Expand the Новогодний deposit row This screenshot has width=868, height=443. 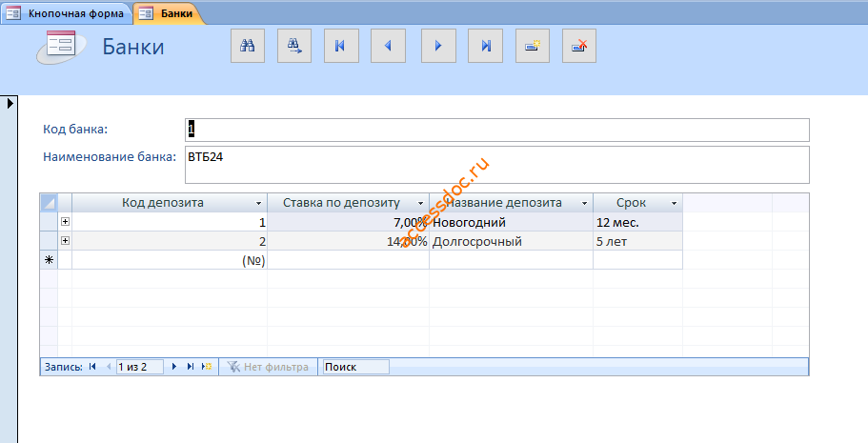coord(66,221)
